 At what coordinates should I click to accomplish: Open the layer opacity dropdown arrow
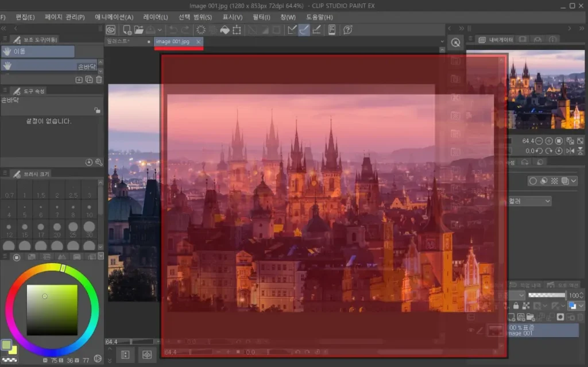[582, 295]
